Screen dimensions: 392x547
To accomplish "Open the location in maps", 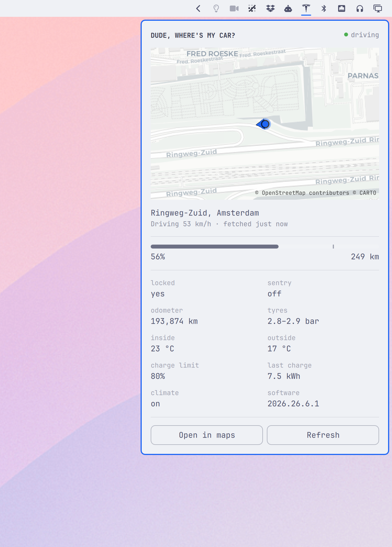I will (x=207, y=435).
